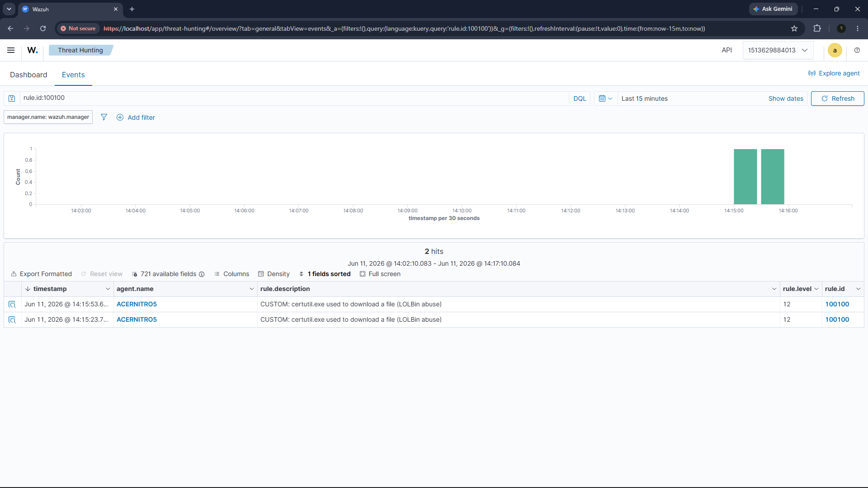Image resolution: width=868 pixels, height=488 pixels.
Task: Open the Density settings
Action: point(274,274)
